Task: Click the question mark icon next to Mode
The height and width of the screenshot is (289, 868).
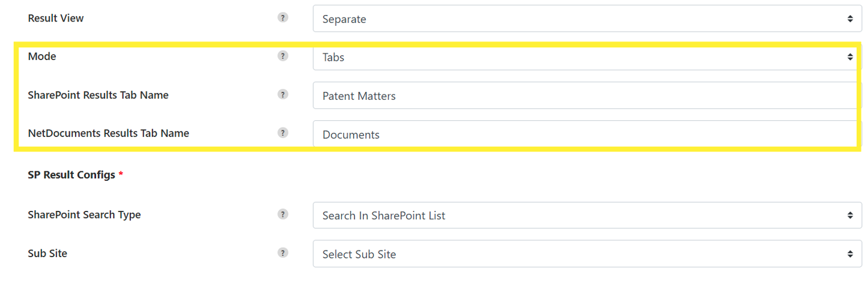Action: pyautogui.click(x=283, y=56)
